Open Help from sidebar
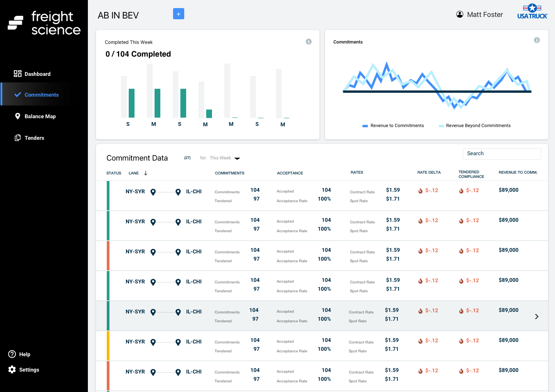Image resolution: width=555 pixels, height=392 pixels. pos(19,354)
